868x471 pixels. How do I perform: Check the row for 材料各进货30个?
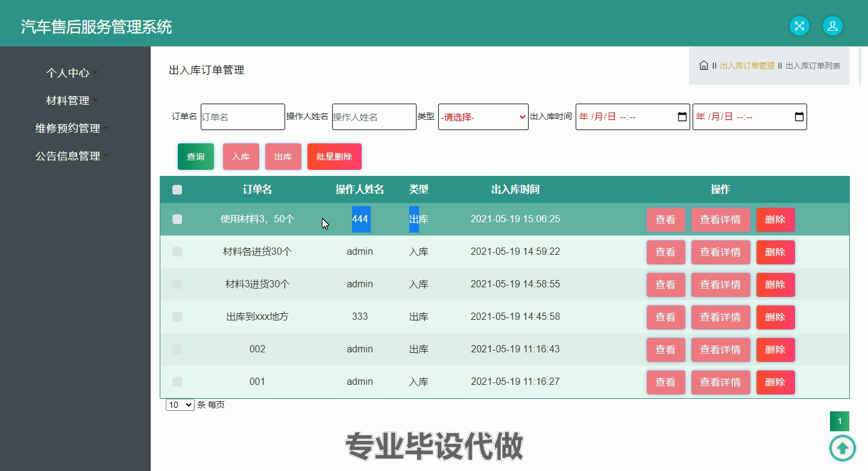[177, 252]
